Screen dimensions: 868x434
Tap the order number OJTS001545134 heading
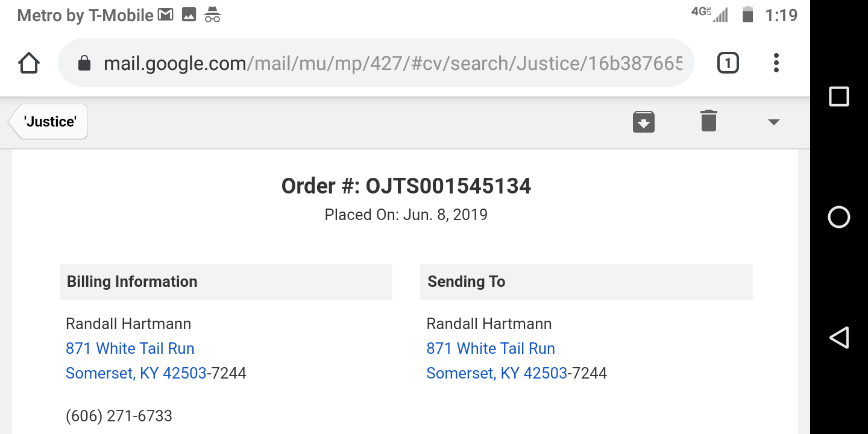click(x=406, y=186)
